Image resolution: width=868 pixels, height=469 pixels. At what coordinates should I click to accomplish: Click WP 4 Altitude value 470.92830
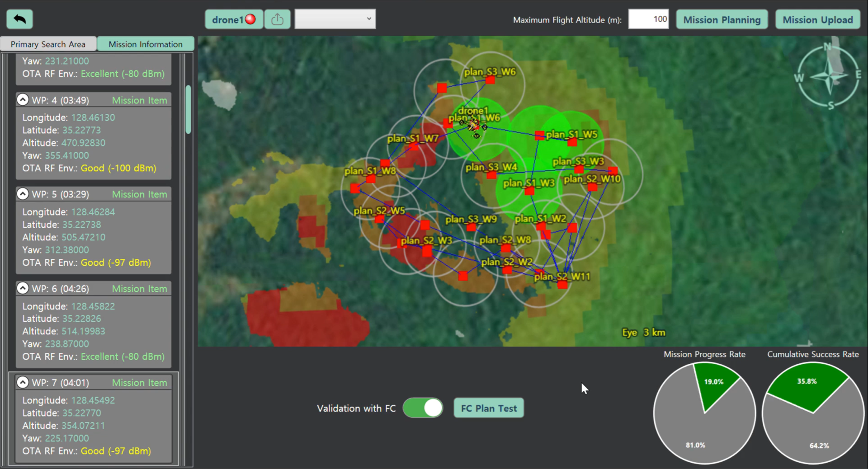pyautogui.click(x=83, y=143)
